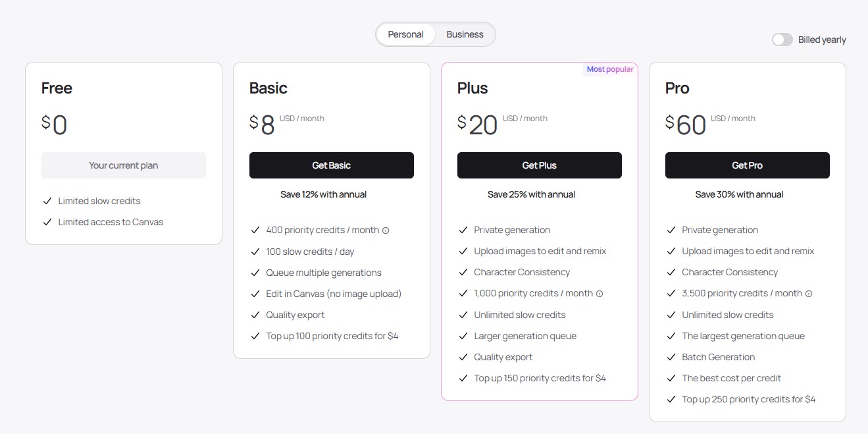Click info icon next to 1,000 priority credits
Image resolution: width=868 pixels, height=434 pixels.
(600, 294)
